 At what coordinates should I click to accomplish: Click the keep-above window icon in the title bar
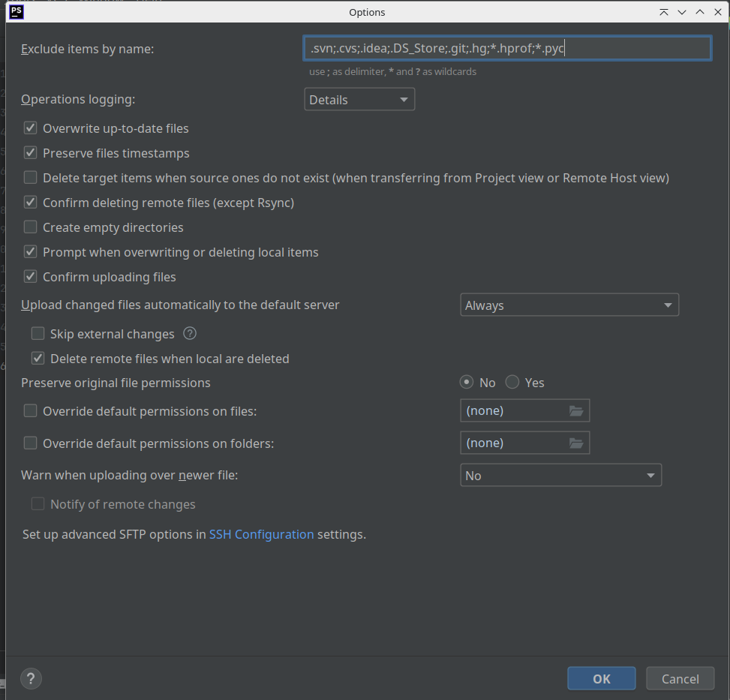tap(664, 12)
